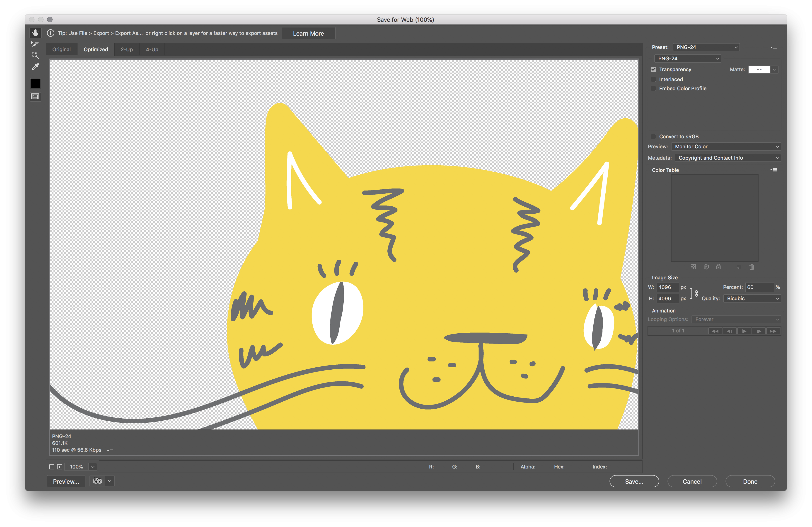
Task: Click the browser preview icon
Action: [97, 481]
